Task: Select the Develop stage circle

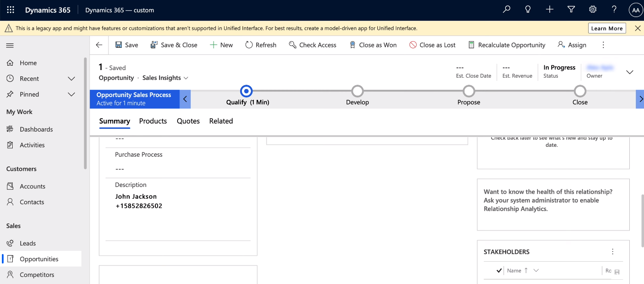Action: pyautogui.click(x=358, y=91)
